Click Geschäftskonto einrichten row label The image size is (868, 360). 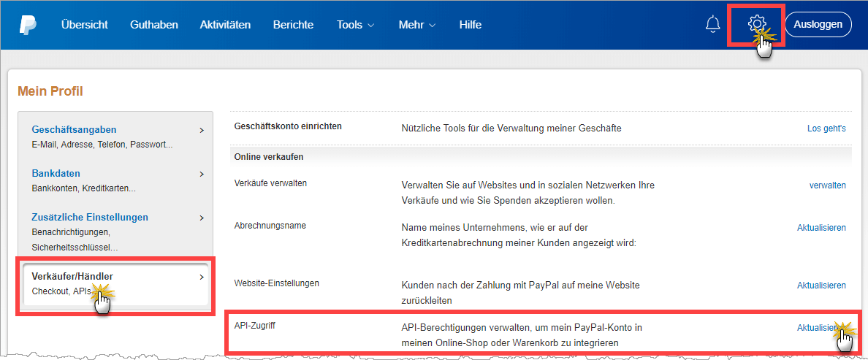[289, 126]
